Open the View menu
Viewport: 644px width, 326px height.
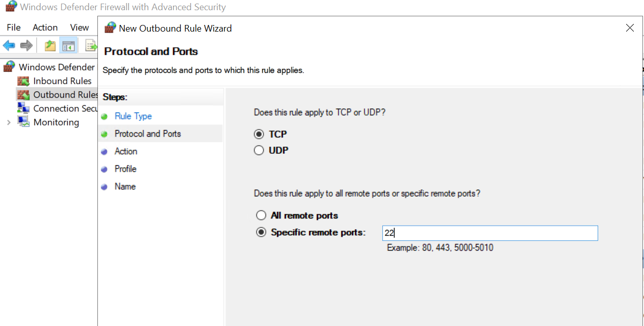(80, 28)
